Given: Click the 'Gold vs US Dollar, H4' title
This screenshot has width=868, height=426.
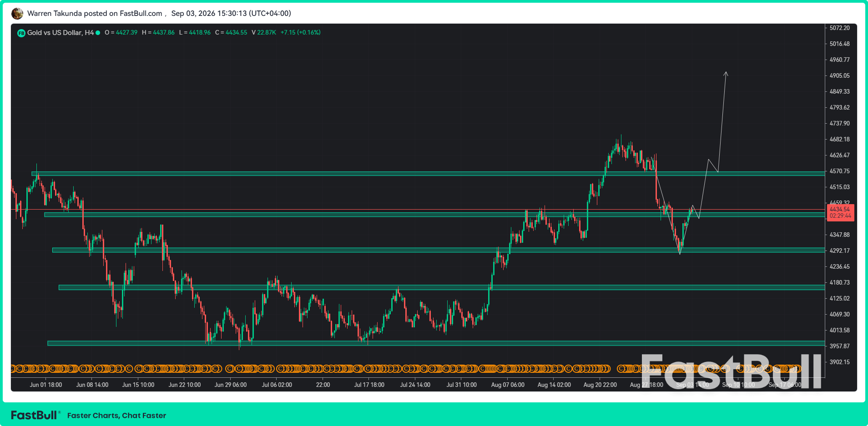Looking at the screenshot, I should pos(61,33).
